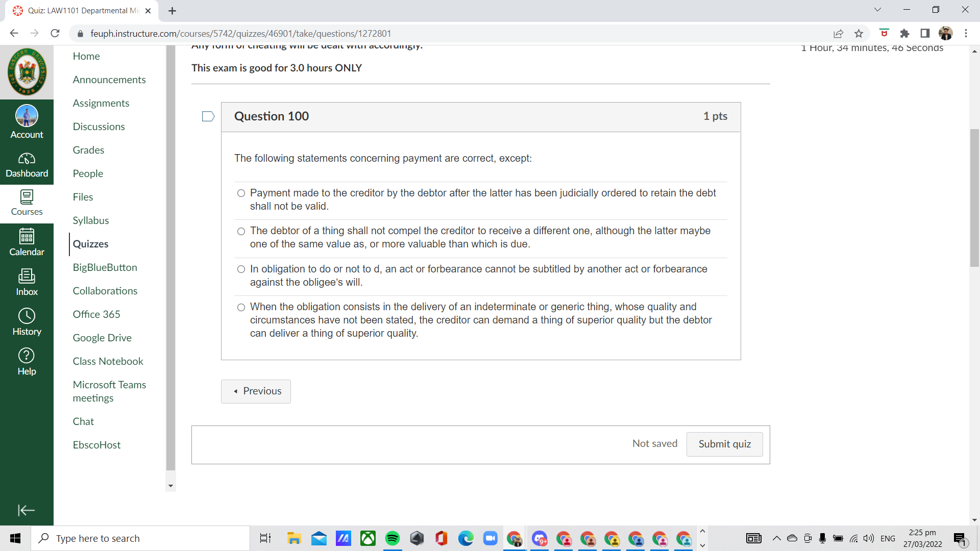This screenshot has height=551, width=980.
Task: Open the Canvas Inbox
Action: [27, 282]
